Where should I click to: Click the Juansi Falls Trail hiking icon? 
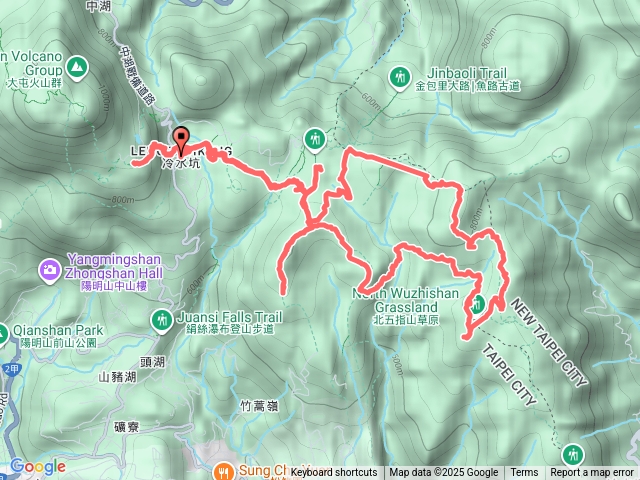click(162, 321)
